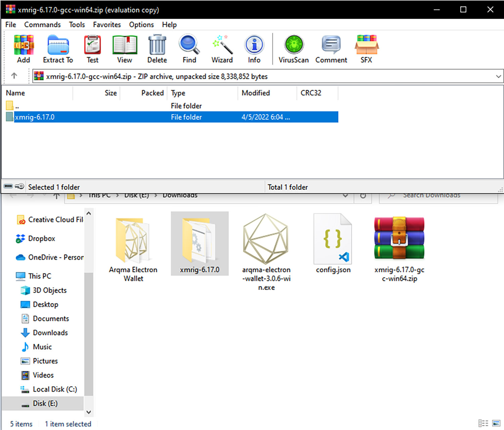This screenshot has width=504, height=430.
Task: Select xmrig-6.17.0-gcc-win64.zip file in Explorer
Action: pos(400,249)
